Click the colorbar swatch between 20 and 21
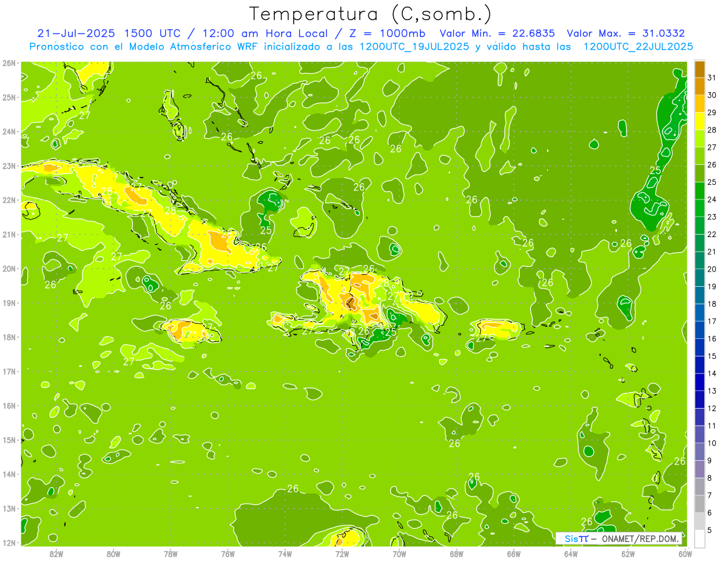The height and width of the screenshot is (562, 728). [x=699, y=260]
